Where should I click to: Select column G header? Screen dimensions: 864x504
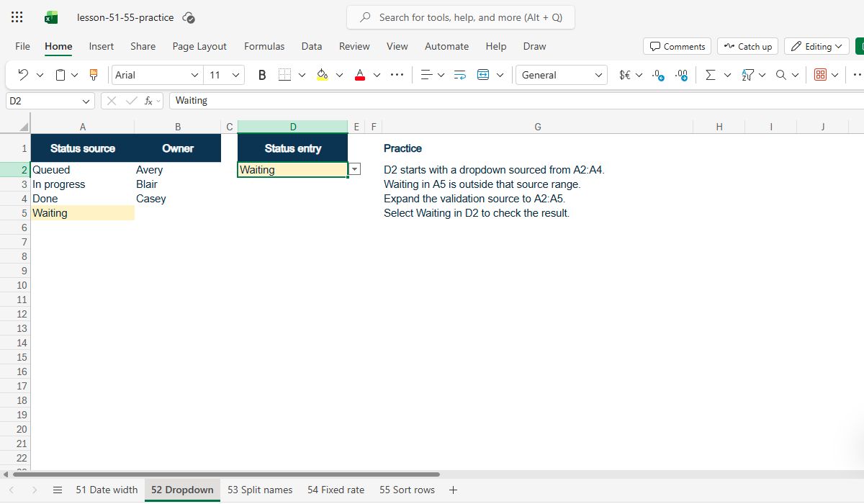(x=538, y=127)
